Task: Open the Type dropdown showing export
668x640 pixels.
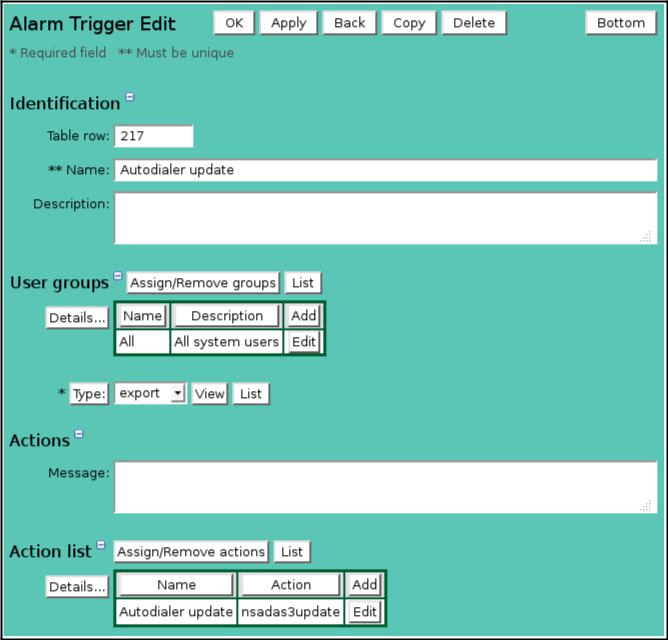Action: [x=150, y=393]
